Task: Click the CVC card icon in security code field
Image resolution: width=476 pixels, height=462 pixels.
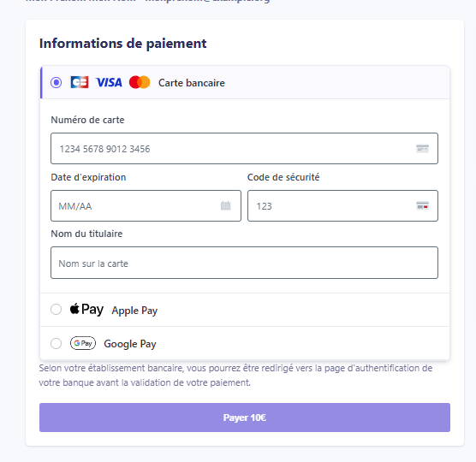Action: pos(422,205)
